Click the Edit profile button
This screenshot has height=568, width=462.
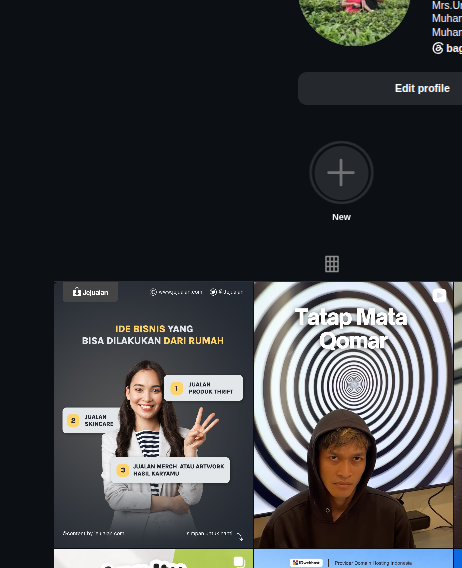(380, 88)
